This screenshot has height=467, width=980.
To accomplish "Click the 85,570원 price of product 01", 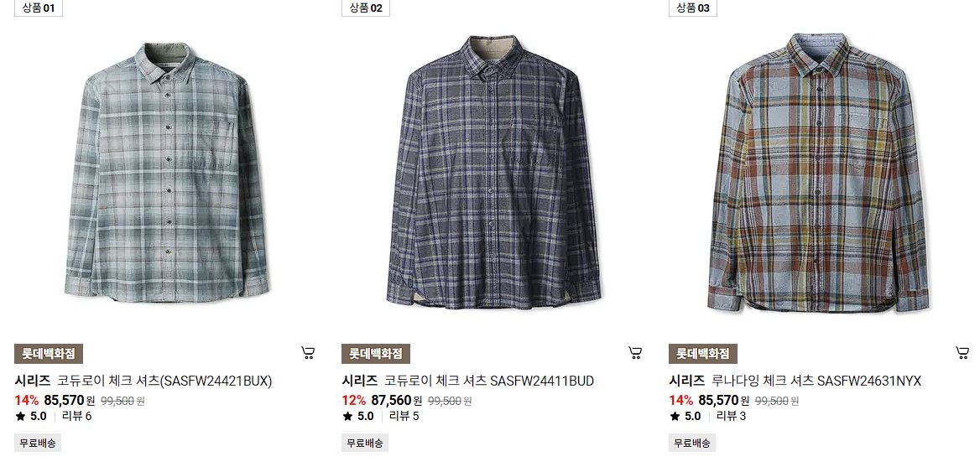I will click(x=69, y=400).
